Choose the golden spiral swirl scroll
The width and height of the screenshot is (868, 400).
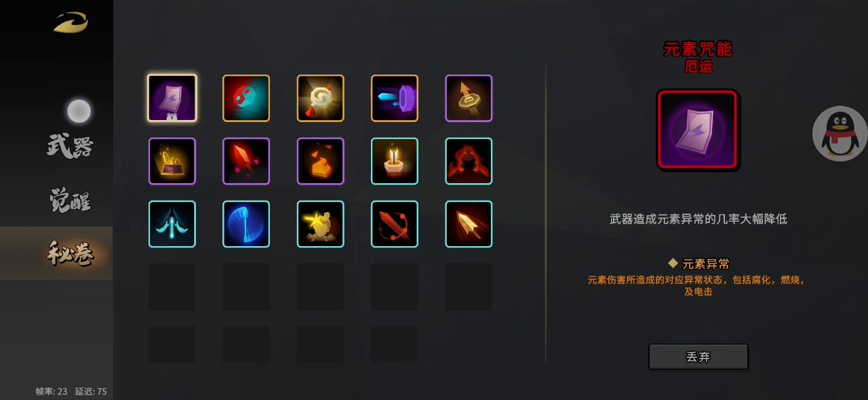click(320, 98)
